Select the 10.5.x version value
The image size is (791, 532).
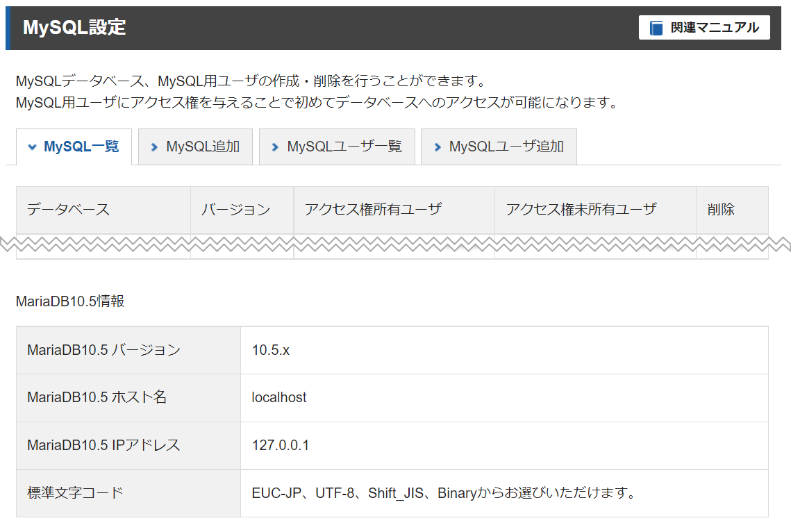tap(271, 350)
